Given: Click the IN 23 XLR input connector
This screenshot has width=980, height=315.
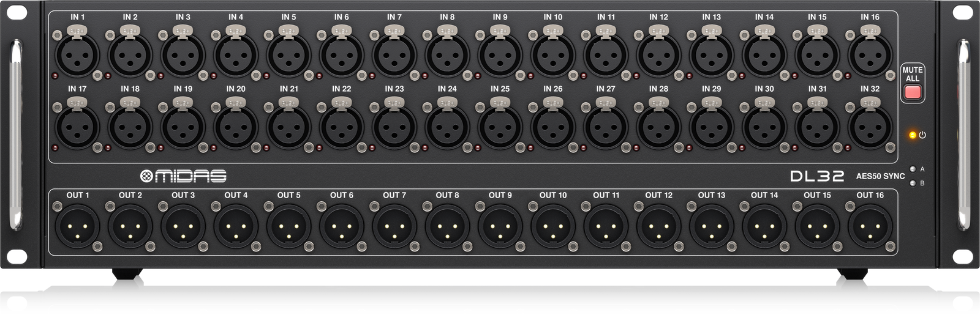Looking at the screenshot, I should [394, 127].
